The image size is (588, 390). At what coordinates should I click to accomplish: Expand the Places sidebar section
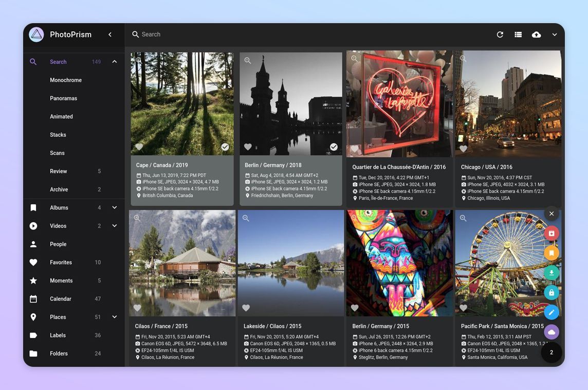114,317
